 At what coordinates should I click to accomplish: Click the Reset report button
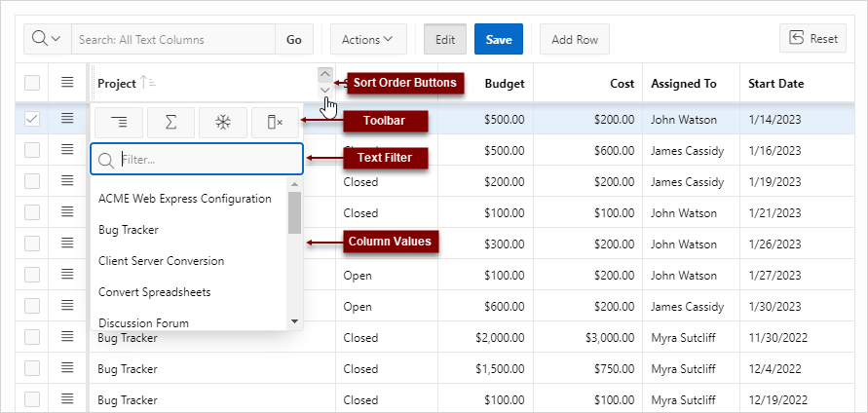pos(812,39)
